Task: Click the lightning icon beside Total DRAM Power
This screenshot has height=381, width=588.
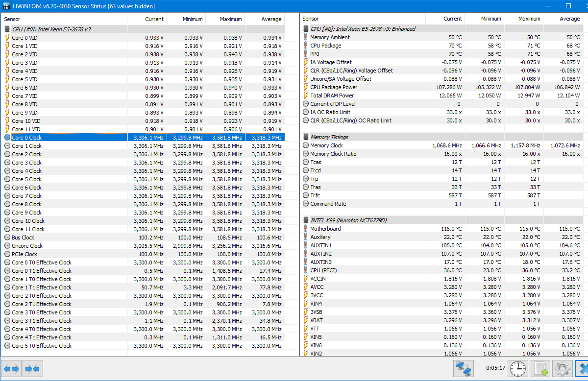Action: [306, 95]
